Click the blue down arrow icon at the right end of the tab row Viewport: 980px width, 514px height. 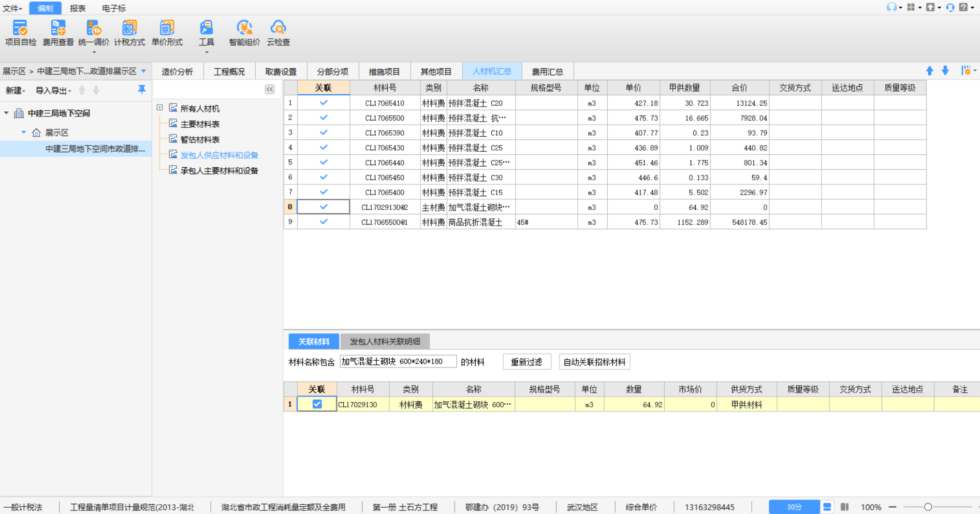click(945, 71)
